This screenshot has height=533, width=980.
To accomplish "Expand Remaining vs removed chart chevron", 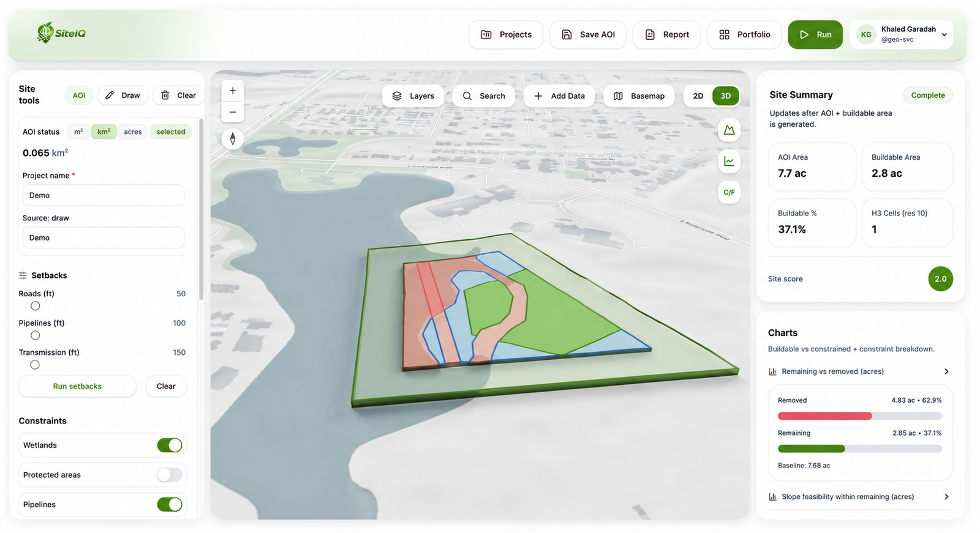I will pos(946,371).
